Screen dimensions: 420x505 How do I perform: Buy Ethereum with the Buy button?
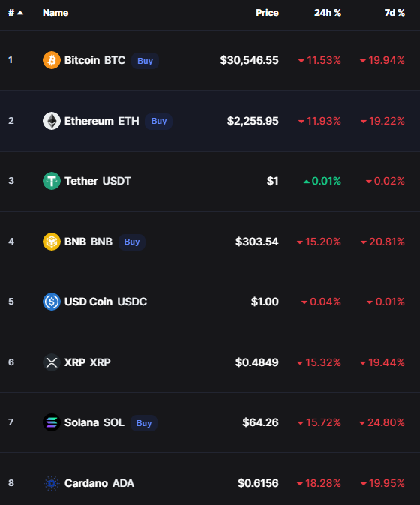click(159, 121)
